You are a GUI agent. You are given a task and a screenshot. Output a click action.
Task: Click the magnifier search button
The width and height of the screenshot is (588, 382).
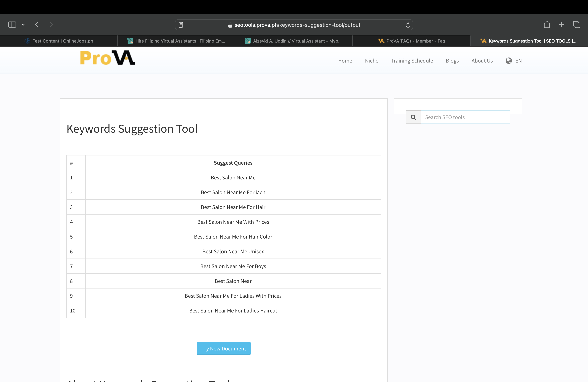[413, 117]
